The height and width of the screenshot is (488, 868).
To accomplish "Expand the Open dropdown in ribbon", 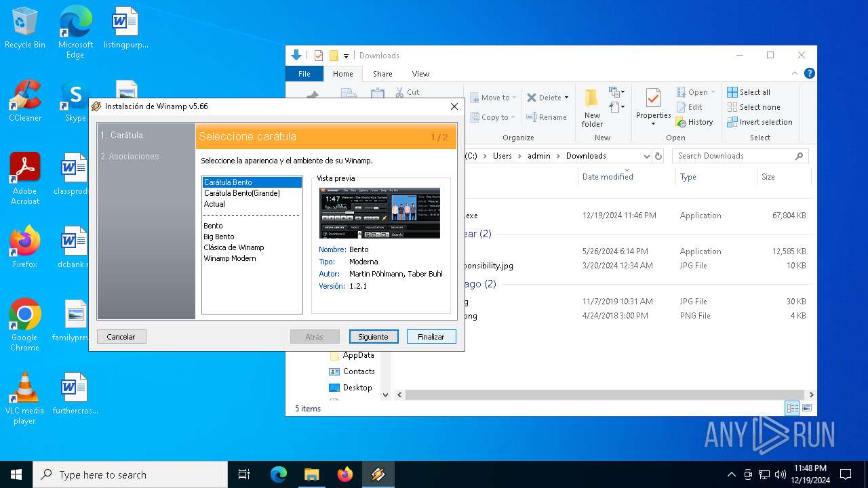I will [x=713, y=92].
